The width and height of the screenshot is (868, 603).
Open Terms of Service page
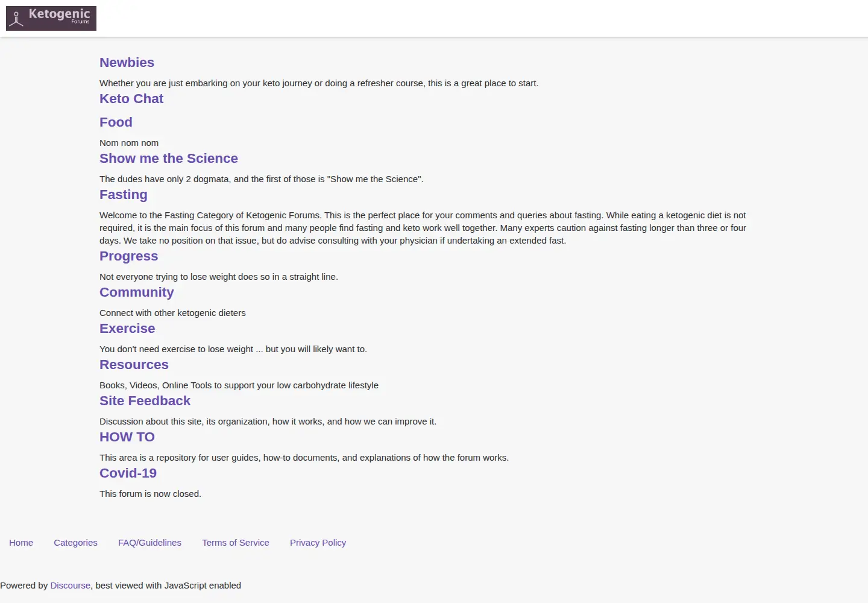(236, 543)
